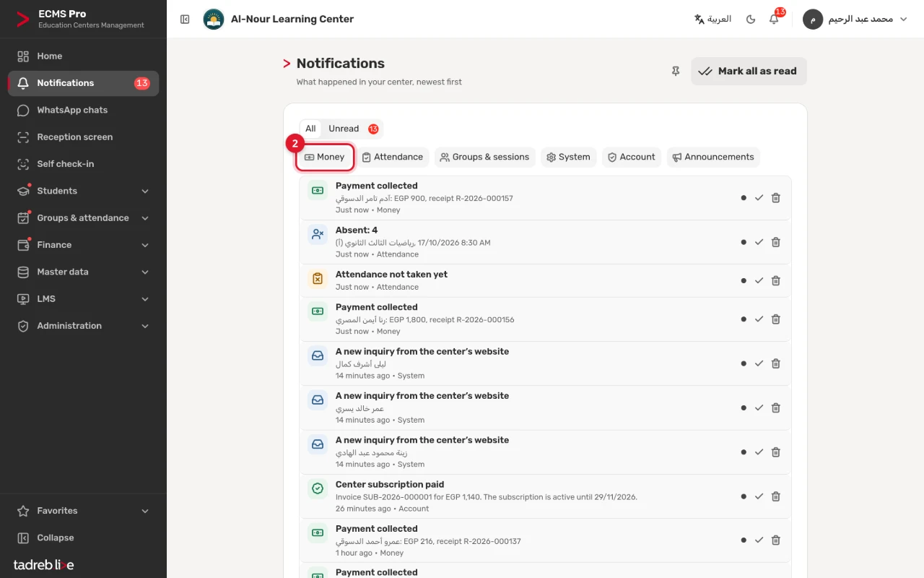Click Mark all as read
Viewport: 924px width, 578px height.
(749, 72)
